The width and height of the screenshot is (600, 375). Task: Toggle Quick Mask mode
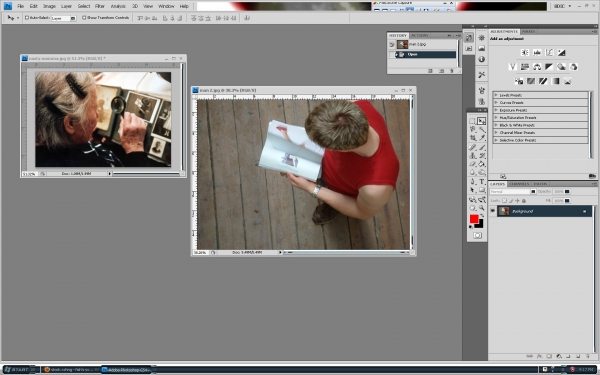coord(478,235)
